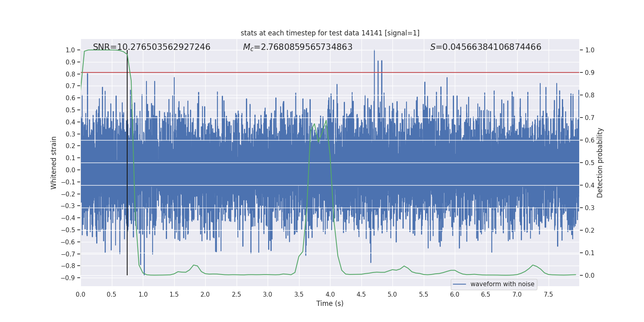Image resolution: width=644 pixels, height=322 pixels.
Task: Click Whitened strain tick label 1.0
Action: pos(70,50)
